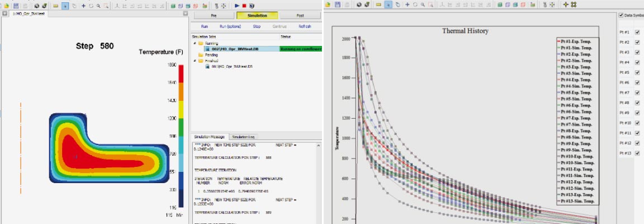Collapse the Finished jobs folder

click(x=195, y=61)
